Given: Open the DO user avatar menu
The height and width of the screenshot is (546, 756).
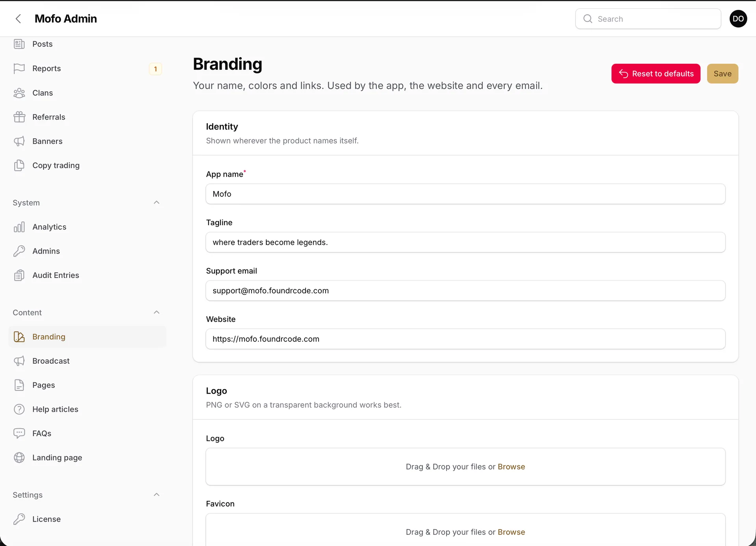Looking at the screenshot, I should tap(738, 19).
